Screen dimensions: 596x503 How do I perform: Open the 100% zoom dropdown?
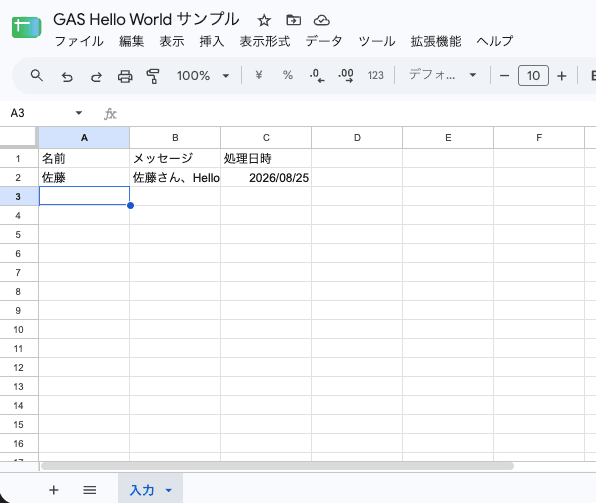tap(203, 76)
